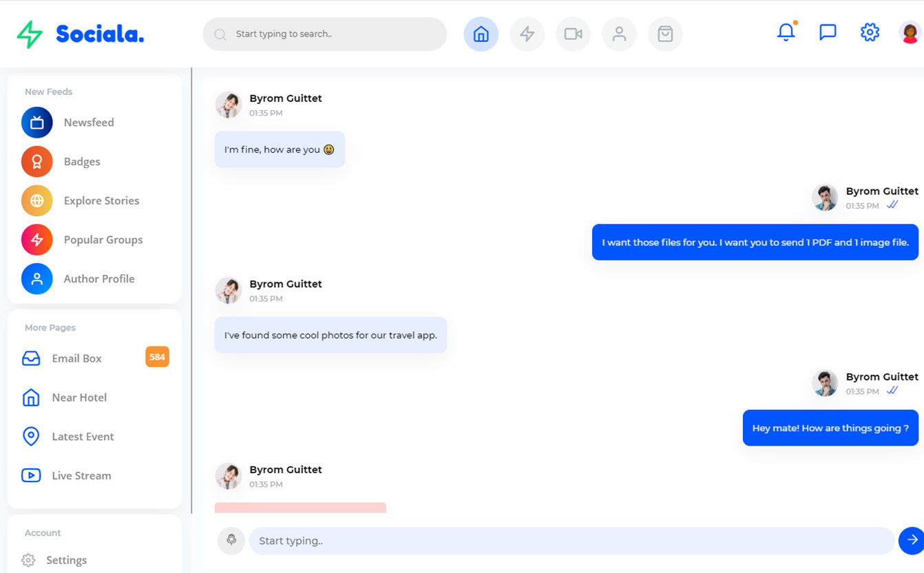The width and height of the screenshot is (924, 573).
Task: Focus the Start typing message field
Action: (x=570, y=541)
